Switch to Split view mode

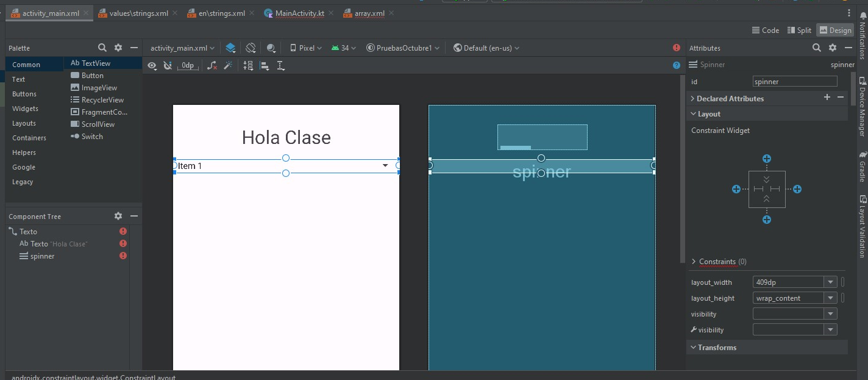pyautogui.click(x=799, y=30)
